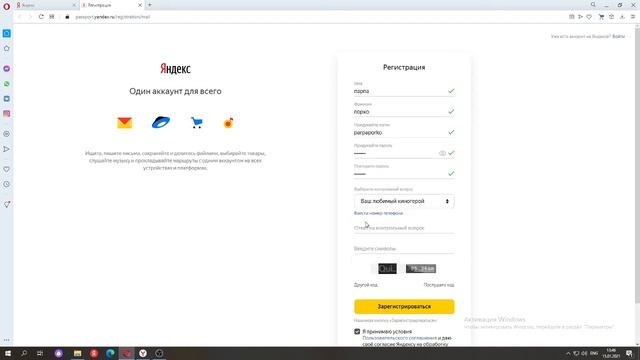The width and height of the screenshot is (640, 360).
Task: Open the WhatsApp icon in Opera sidebar
Action: [x=7, y=84]
